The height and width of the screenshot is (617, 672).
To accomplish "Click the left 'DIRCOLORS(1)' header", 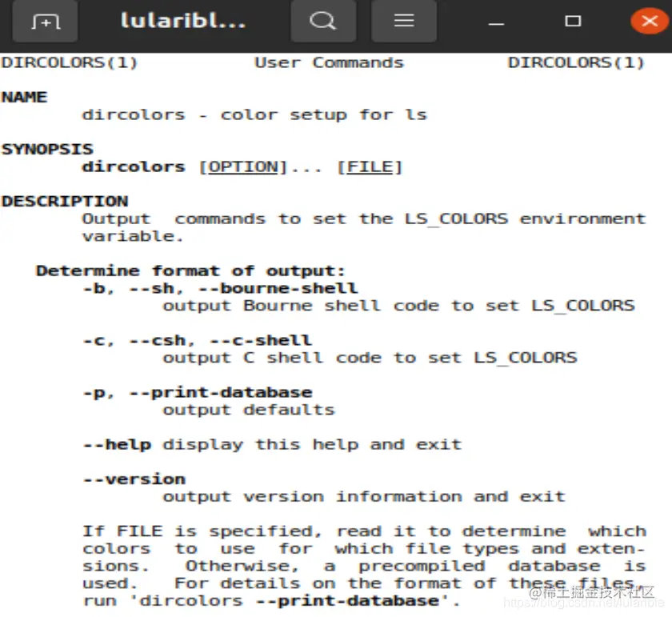I will point(69,62).
